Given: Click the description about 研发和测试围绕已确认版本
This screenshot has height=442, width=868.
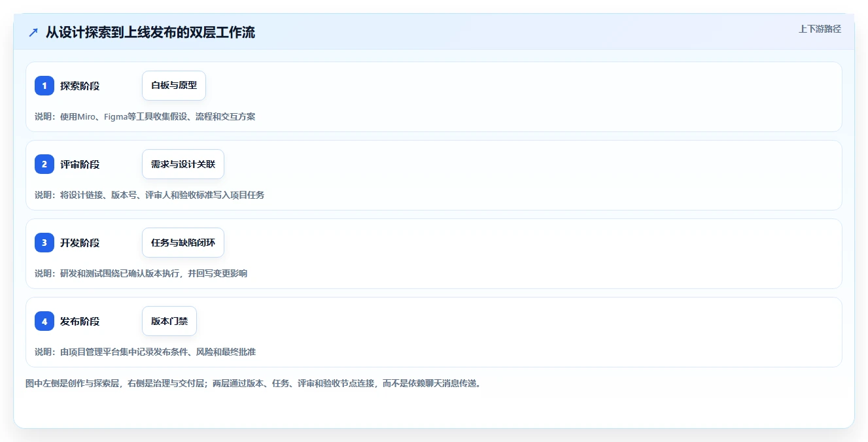Looking at the screenshot, I should (141, 273).
